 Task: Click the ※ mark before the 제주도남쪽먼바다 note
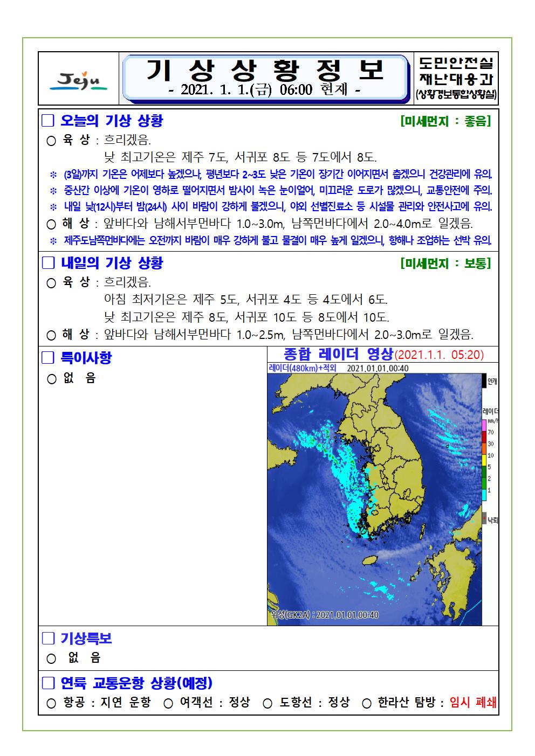pos(53,240)
